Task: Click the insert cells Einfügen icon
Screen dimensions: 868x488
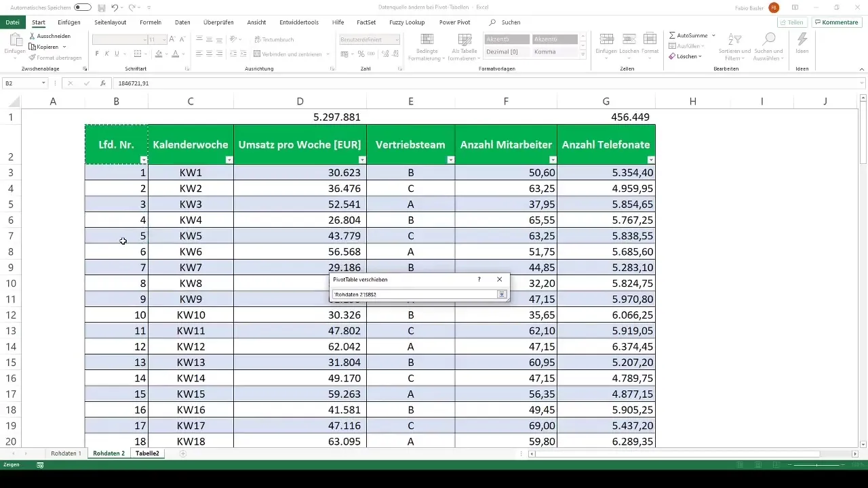Action: pos(607,39)
